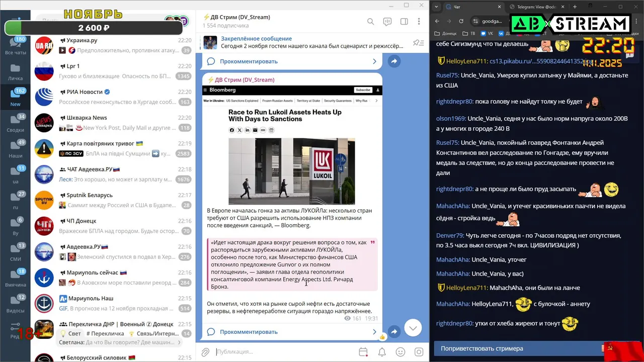Open the 'Мариуполь Наш' chat

pos(113,303)
